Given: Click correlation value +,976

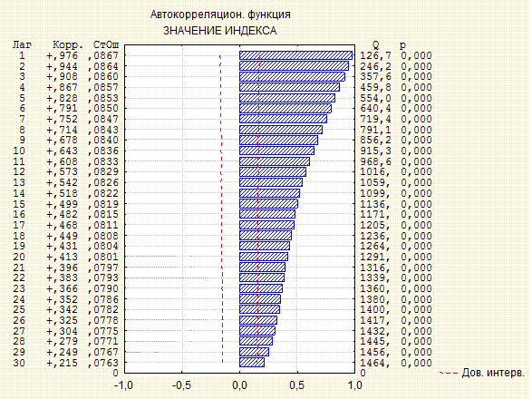Looking at the screenshot, I should coord(63,55).
